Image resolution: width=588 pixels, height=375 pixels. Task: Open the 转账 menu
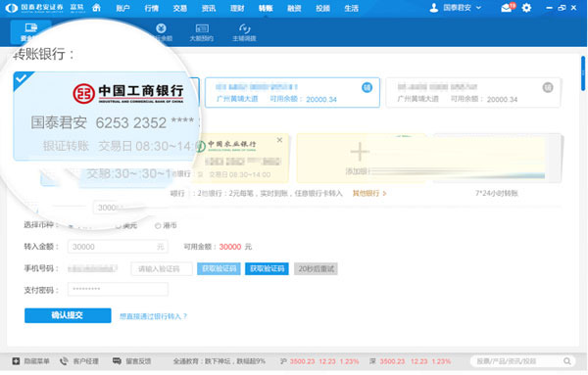point(266,8)
